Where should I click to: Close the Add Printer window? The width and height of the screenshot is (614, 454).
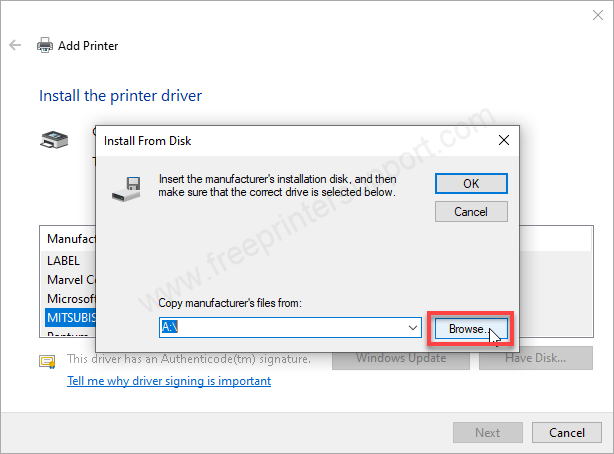tap(587, 15)
